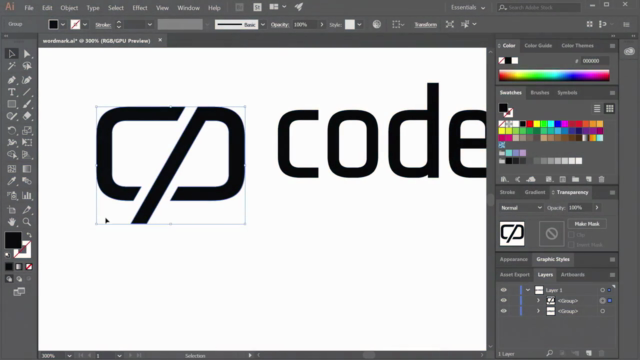
Task: Open the stroke weight dropdown
Action: pyautogui.click(x=150, y=24)
